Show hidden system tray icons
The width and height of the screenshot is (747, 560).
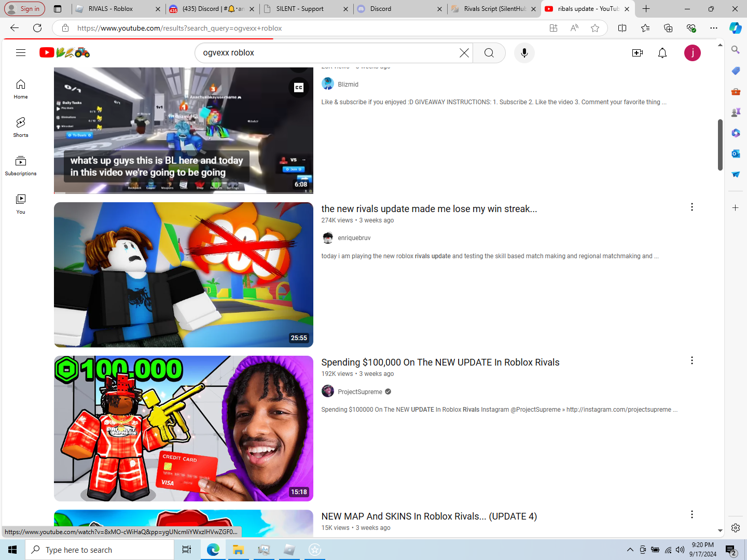[x=630, y=550]
